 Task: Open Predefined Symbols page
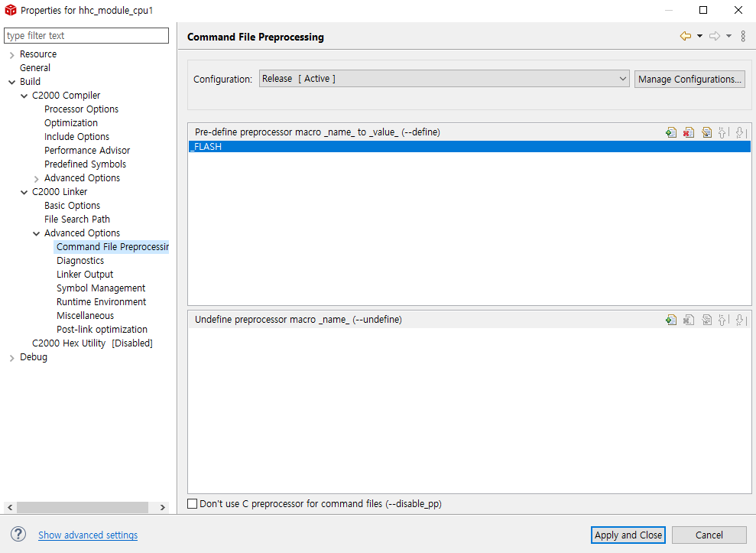[85, 164]
